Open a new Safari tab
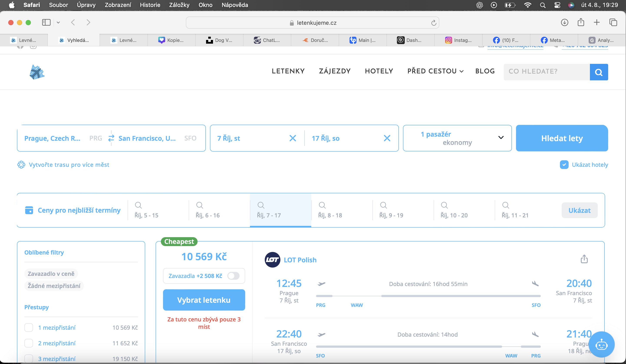The image size is (626, 364). [597, 22]
